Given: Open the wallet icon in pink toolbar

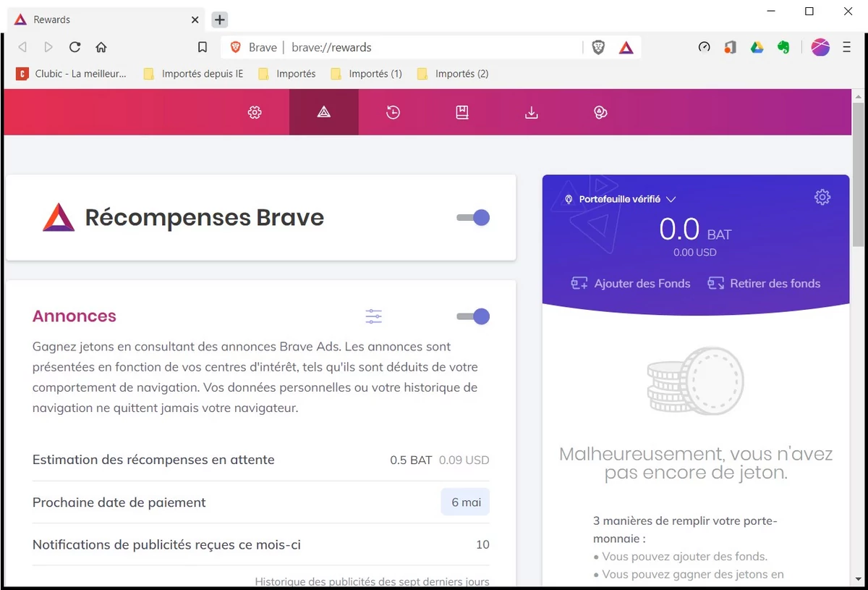Looking at the screenshot, I should (600, 112).
